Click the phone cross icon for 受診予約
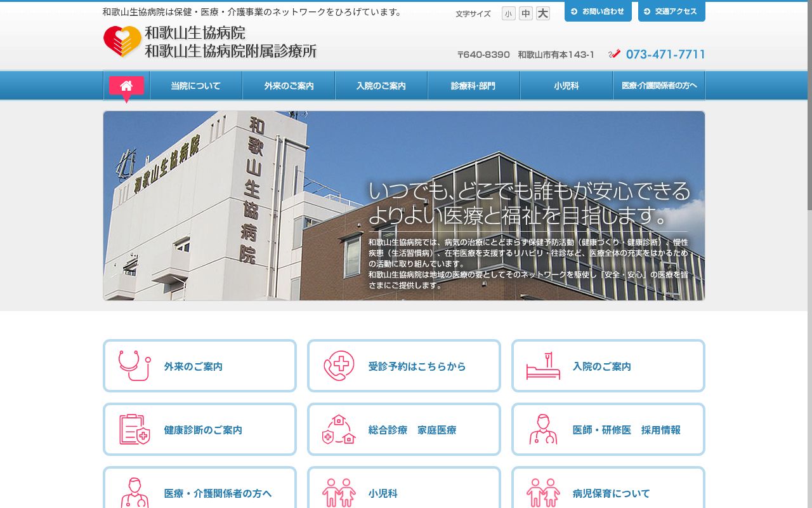The height and width of the screenshot is (508, 812). pyautogui.click(x=339, y=366)
